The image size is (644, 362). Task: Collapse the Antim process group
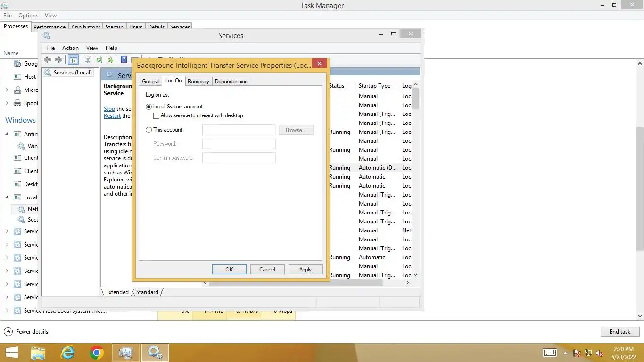(x=7, y=134)
